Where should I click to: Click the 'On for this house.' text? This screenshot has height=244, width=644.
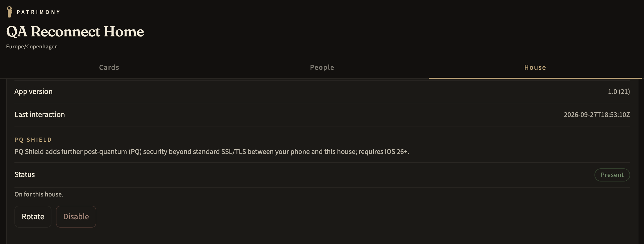[x=39, y=194]
